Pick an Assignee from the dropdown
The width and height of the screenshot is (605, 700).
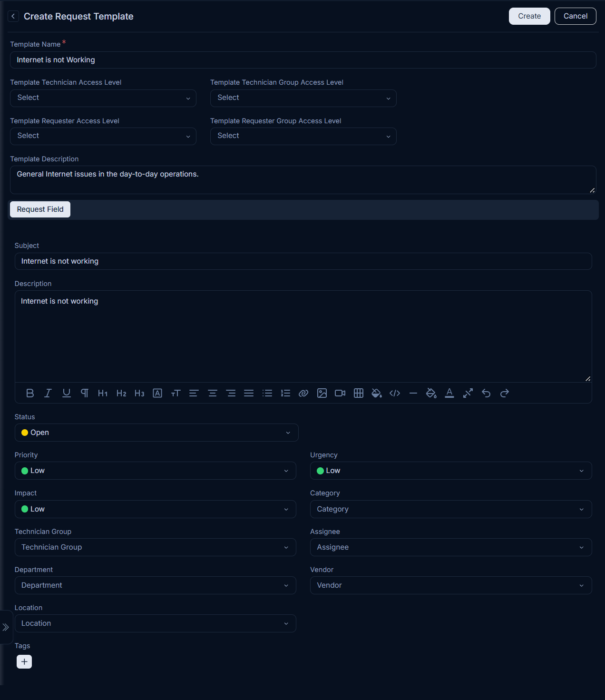click(x=451, y=547)
